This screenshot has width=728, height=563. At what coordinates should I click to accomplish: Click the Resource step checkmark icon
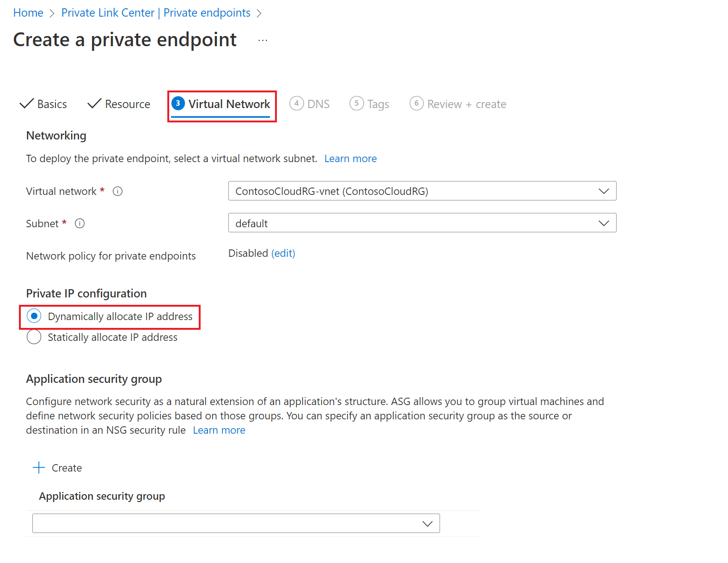94,103
